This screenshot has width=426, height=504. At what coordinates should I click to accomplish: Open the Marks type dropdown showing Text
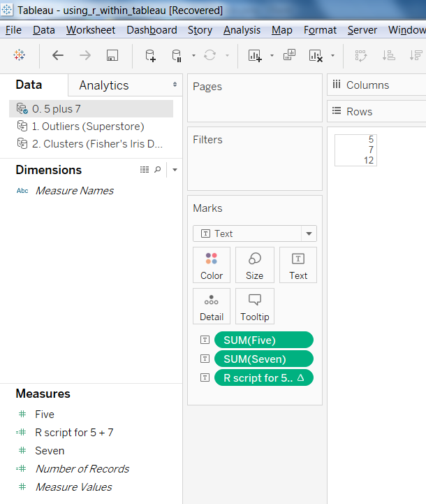pyautogui.click(x=255, y=233)
